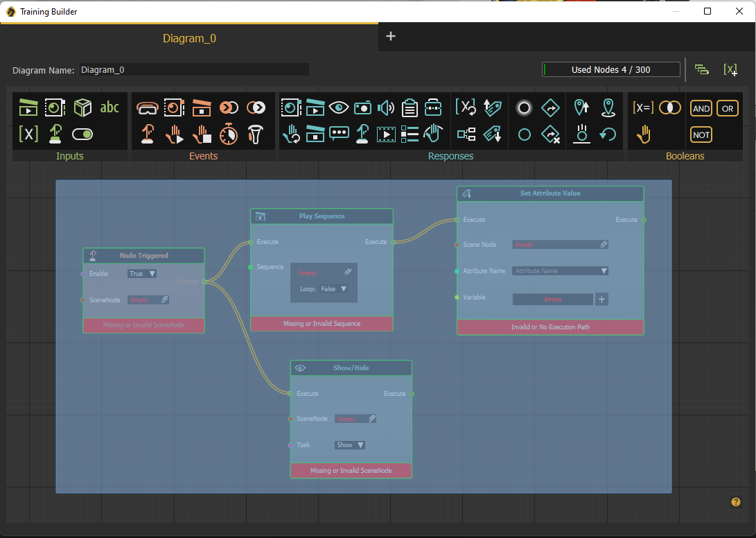Select the orange hand with stop square event

[x=202, y=134]
